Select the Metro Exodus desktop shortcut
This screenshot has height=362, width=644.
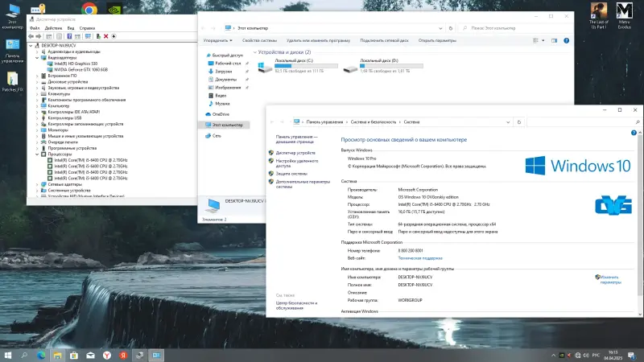pos(625,15)
